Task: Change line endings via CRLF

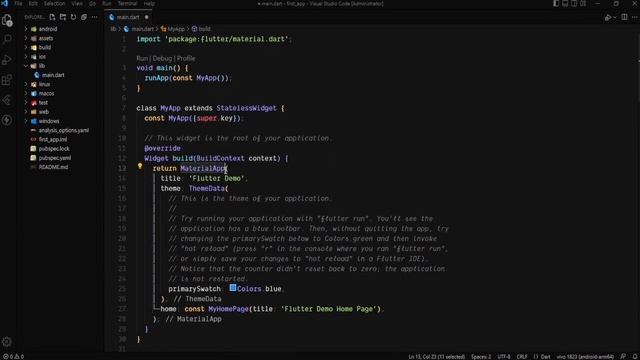Action: (x=522, y=356)
